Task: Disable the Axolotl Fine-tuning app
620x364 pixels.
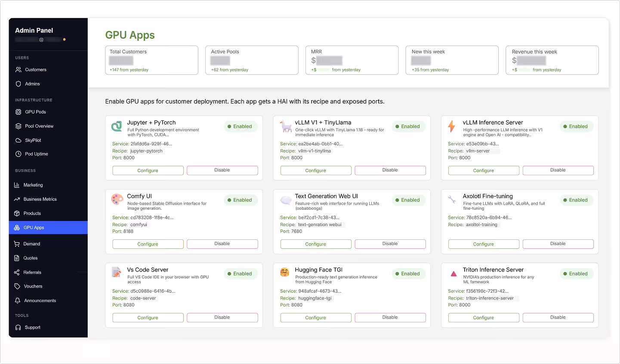Action: pos(558,244)
